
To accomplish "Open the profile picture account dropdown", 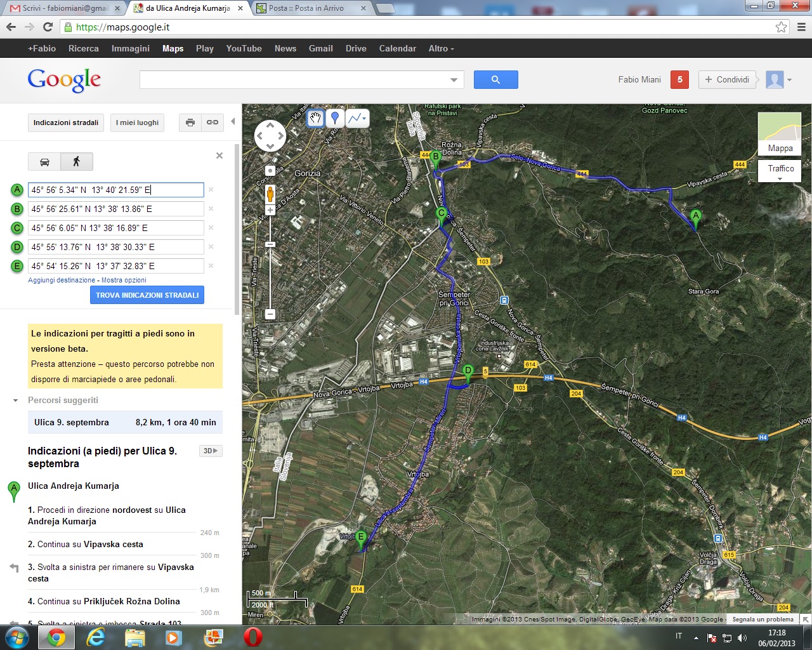I will point(778,79).
